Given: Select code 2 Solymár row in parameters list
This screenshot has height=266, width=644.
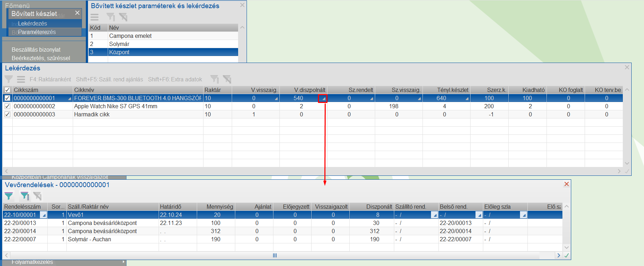Looking at the screenshot, I should point(163,44).
